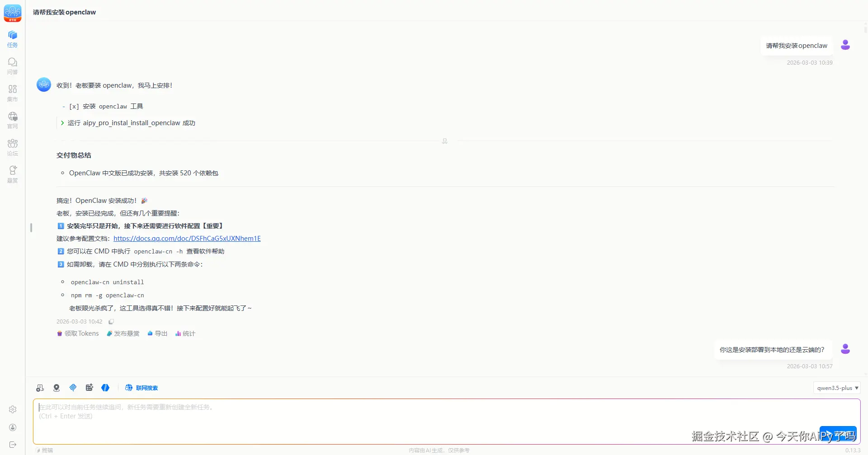Open the 官网 website link in sidebar
Viewport: 868px width, 455px height.
click(x=13, y=120)
